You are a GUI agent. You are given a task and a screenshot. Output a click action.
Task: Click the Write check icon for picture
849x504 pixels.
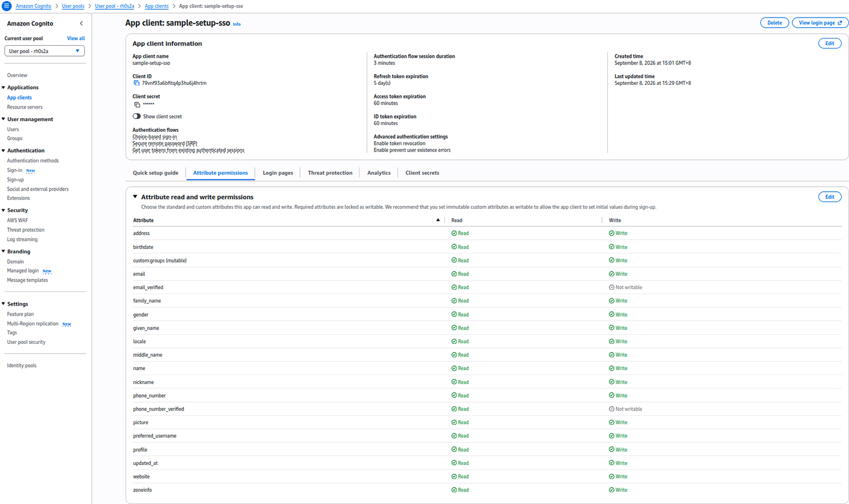tap(611, 423)
